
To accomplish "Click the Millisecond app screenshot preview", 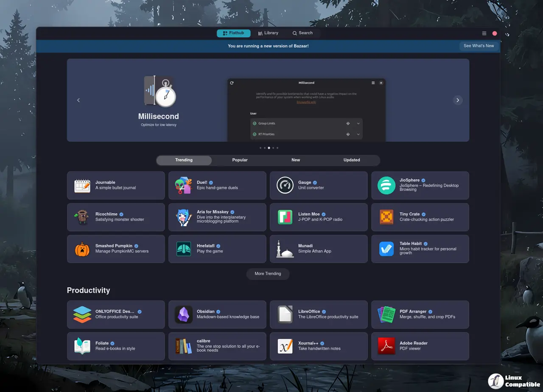I will coord(306,110).
